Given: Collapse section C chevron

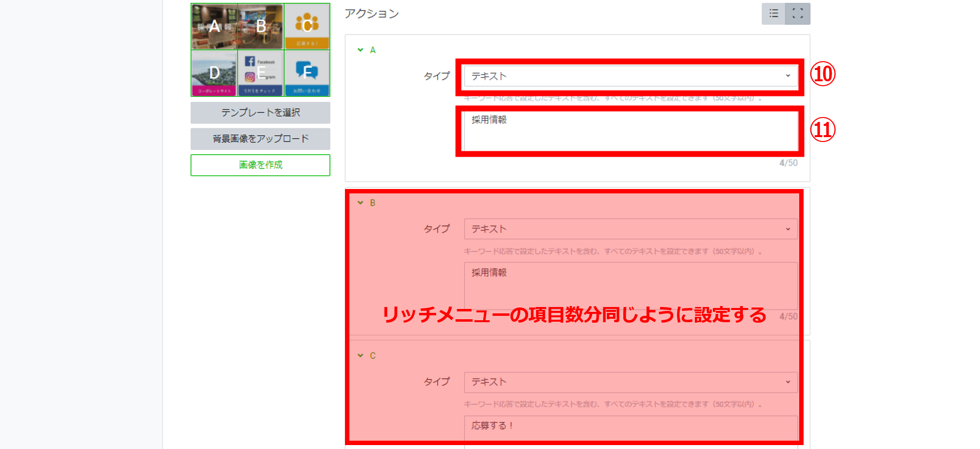Looking at the screenshot, I should tap(361, 355).
